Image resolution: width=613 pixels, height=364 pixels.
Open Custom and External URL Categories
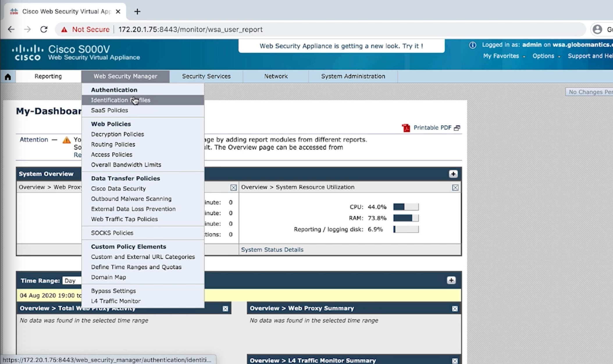[x=143, y=257]
